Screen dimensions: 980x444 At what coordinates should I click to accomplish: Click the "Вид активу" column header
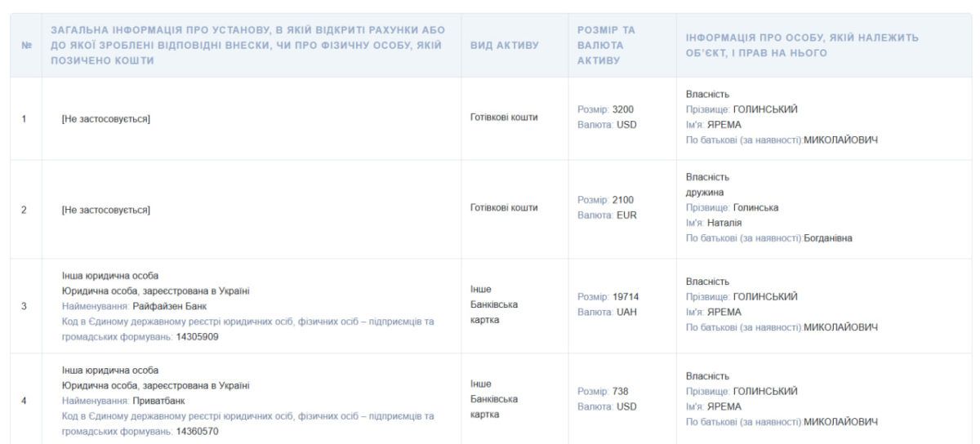[x=505, y=46]
